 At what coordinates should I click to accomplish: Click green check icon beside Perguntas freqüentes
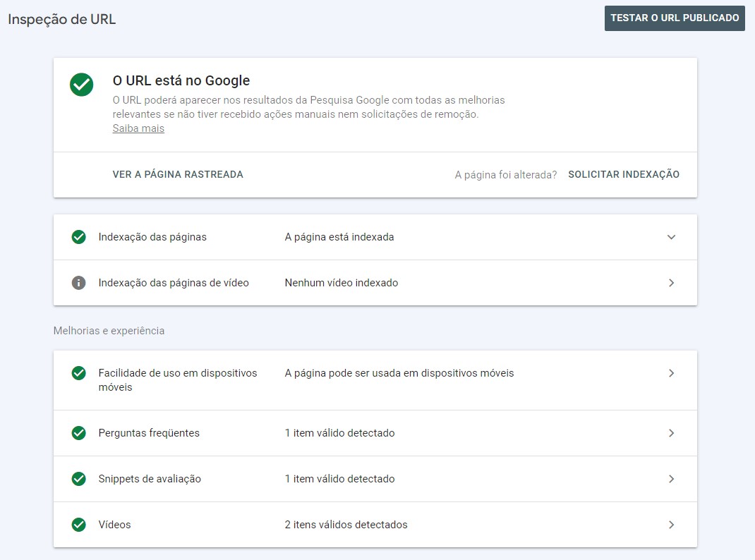point(79,433)
